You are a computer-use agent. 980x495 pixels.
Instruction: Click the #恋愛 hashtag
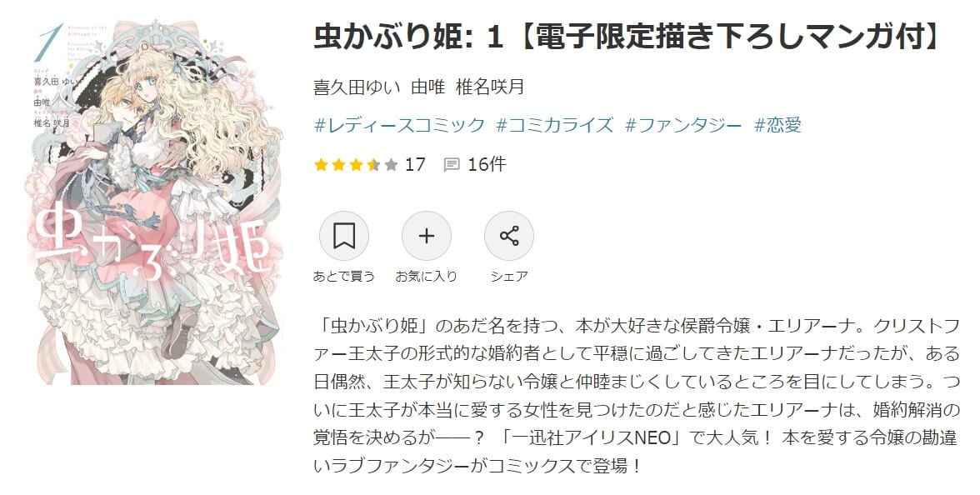[x=777, y=125]
